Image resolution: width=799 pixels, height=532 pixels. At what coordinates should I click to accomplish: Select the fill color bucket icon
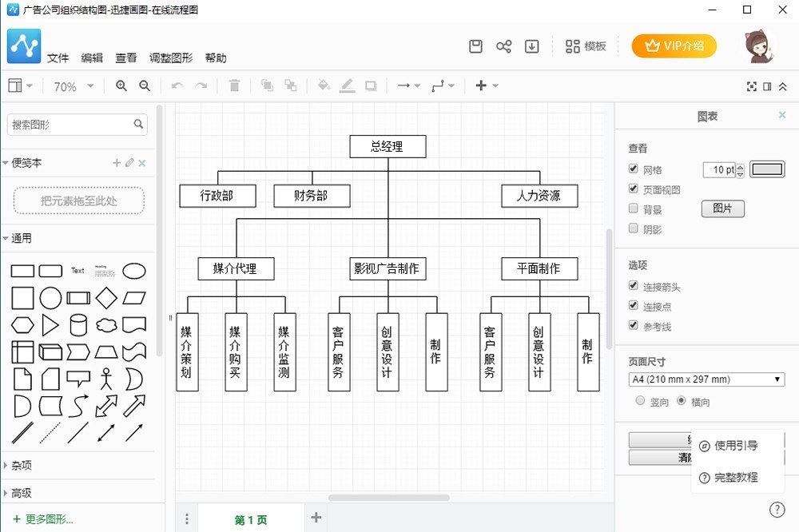coord(324,86)
